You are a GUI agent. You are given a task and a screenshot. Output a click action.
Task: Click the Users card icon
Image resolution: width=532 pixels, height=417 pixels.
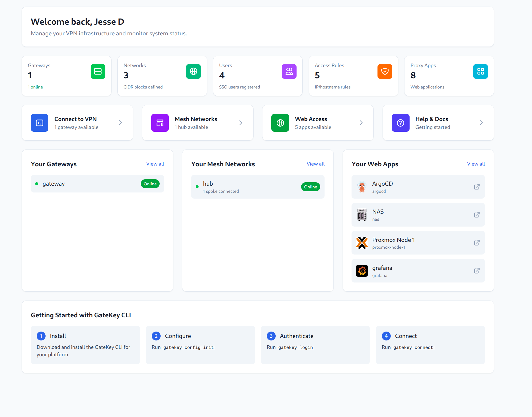click(289, 71)
